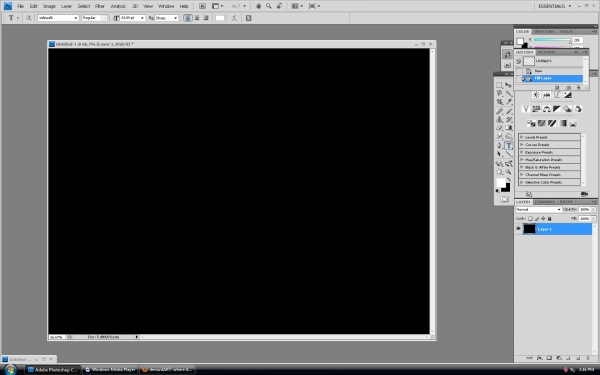Image resolution: width=600 pixels, height=375 pixels.
Task: Swap foreground and background colors
Action: pyautogui.click(x=509, y=179)
